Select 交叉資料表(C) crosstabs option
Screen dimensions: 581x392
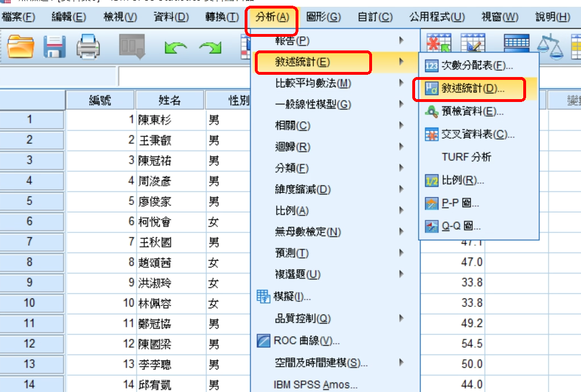(478, 135)
